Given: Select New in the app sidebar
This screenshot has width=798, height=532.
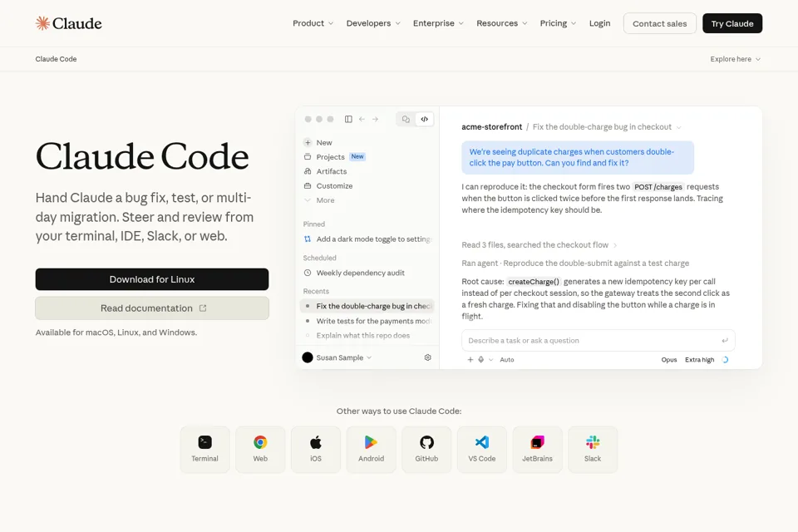Looking at the screenshot, I should pos(324,142).
